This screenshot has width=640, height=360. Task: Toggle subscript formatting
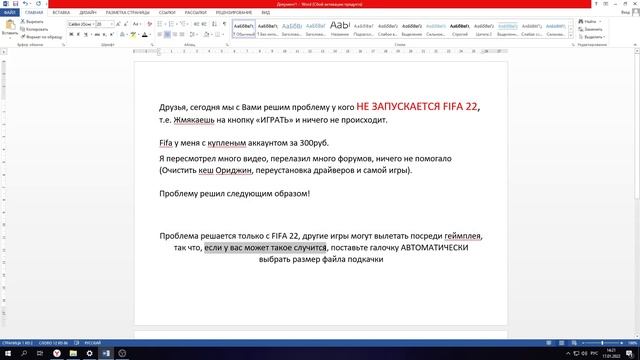(x=104, y=34)
